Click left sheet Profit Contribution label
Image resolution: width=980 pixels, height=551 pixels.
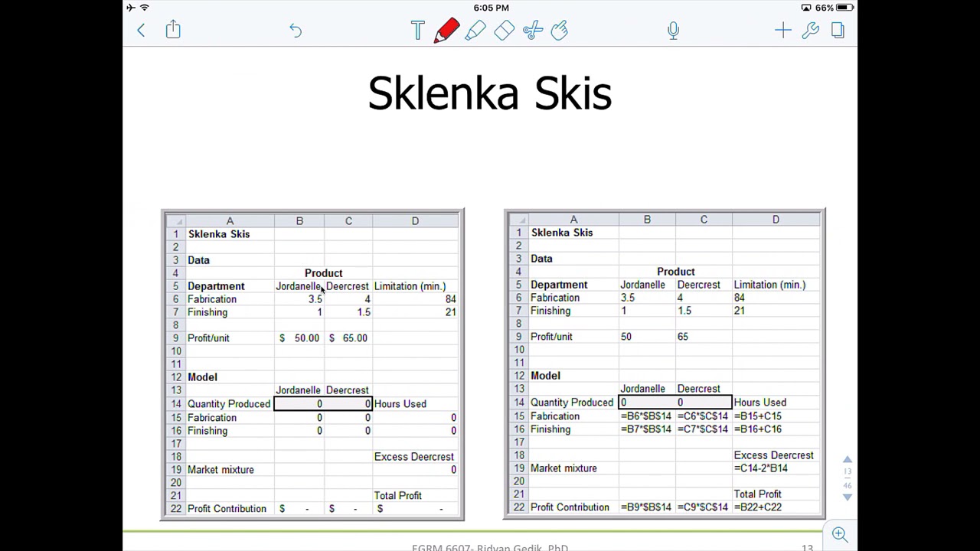(227, 509)
